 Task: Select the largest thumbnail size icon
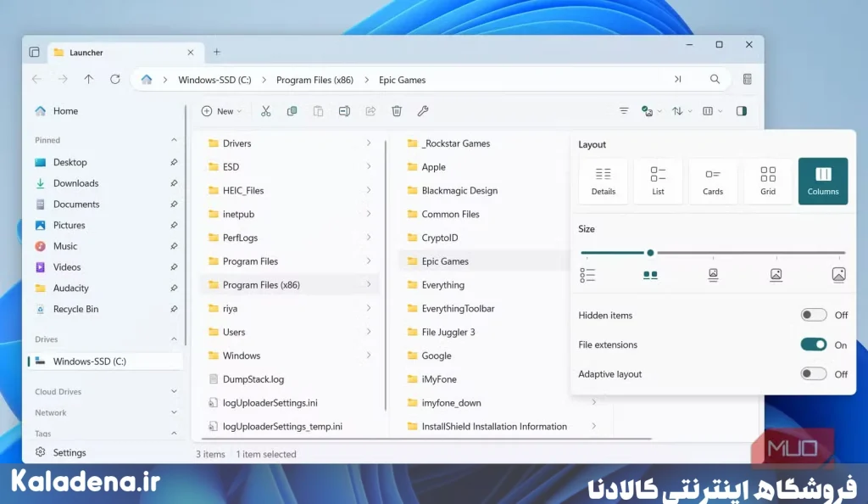(838, 275)
